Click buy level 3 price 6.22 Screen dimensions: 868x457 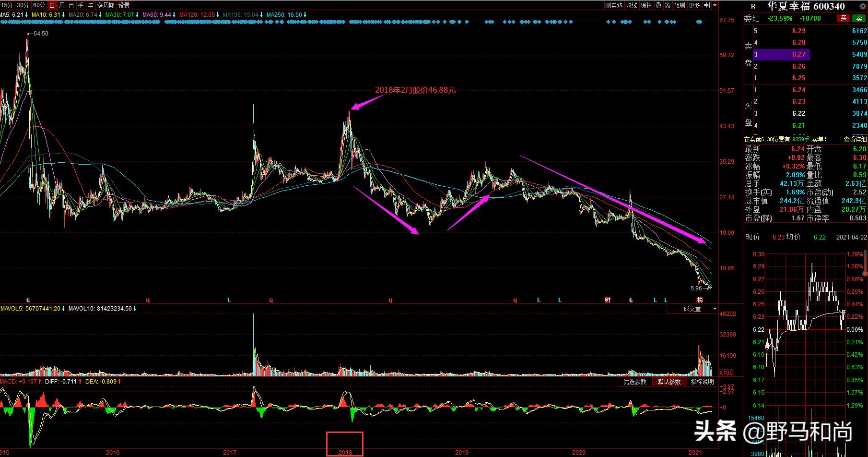[x=798, y=113]
